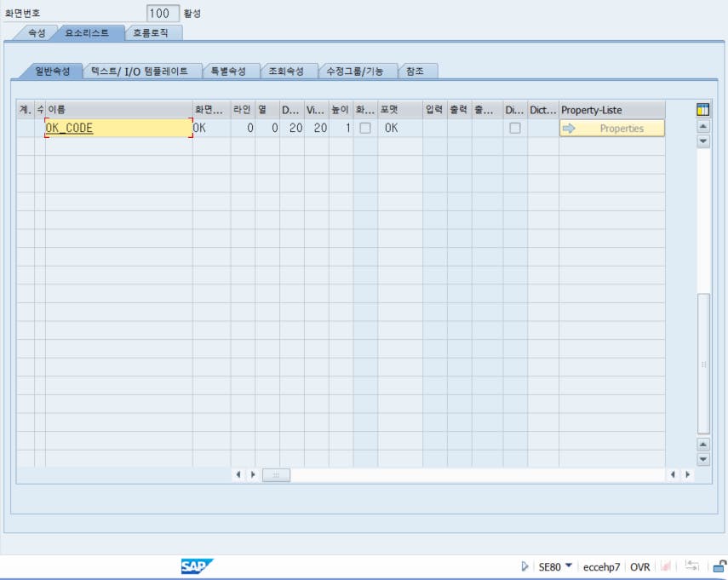The image size is (728, 580).
Task: Open the 참조 tab
Action: click(x=415, y=71)
